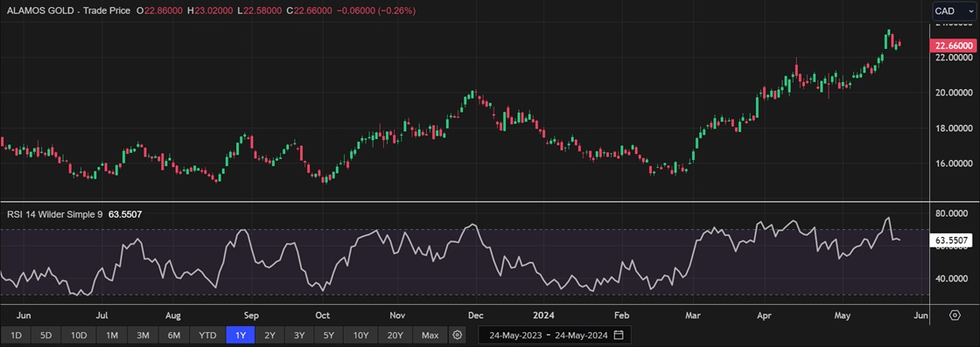Viewport: 980px width, 347px height.
Task: Select the active 1Y range button
Action: [241, 335]
